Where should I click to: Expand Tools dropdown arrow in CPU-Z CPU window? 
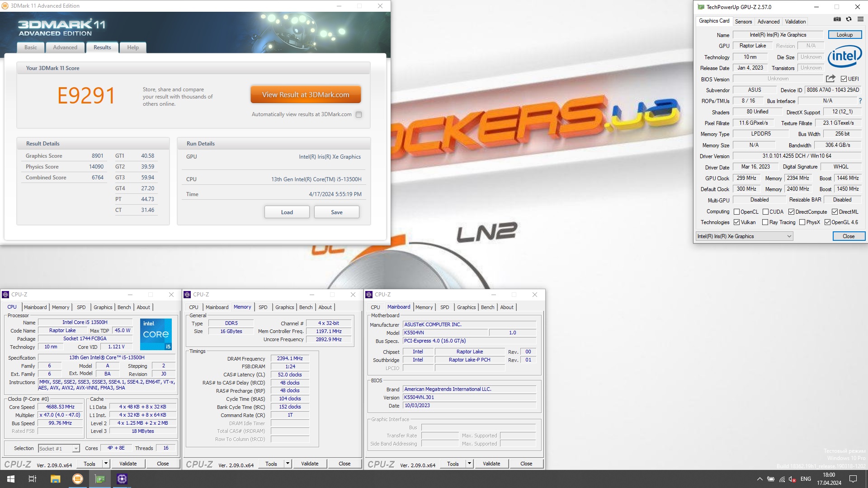106,464
